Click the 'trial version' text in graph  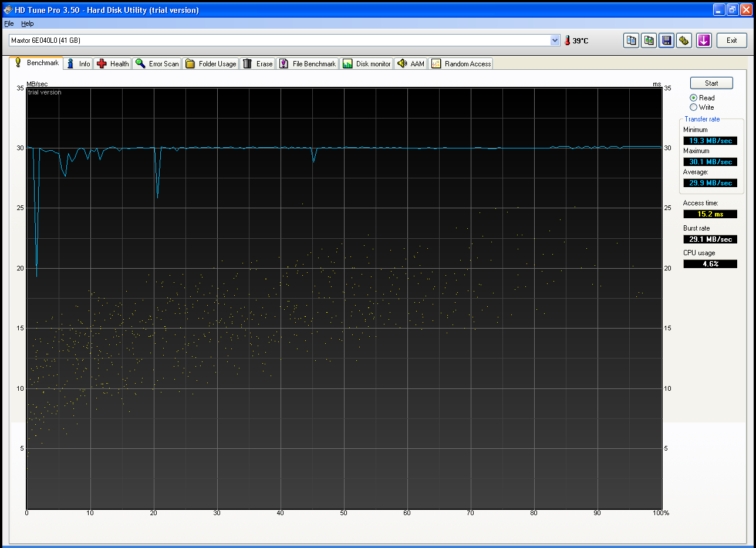pyautogui.click(x=45, y=92)
